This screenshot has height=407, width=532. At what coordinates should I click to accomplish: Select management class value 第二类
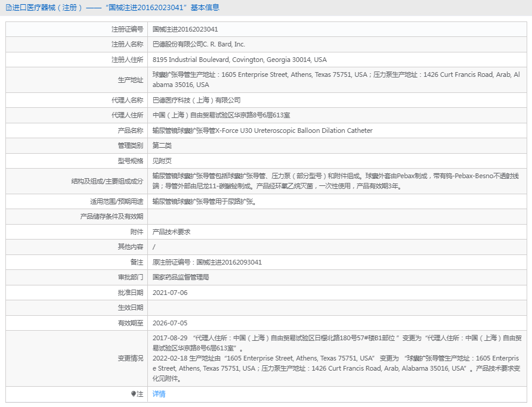(162, 145)
